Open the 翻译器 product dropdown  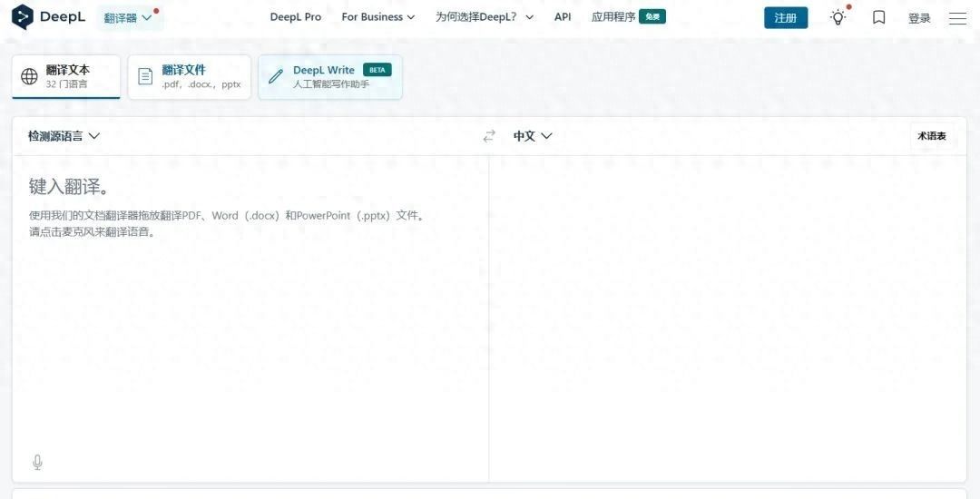click(x=130, y=17)
